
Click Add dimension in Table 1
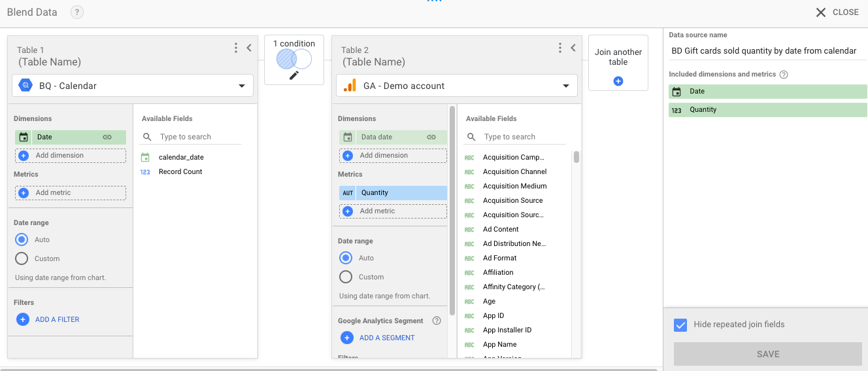click(71, 156)
